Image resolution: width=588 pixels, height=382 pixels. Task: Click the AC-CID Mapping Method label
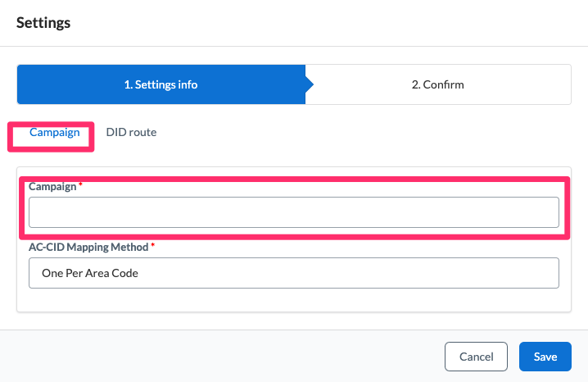(88, 247)
